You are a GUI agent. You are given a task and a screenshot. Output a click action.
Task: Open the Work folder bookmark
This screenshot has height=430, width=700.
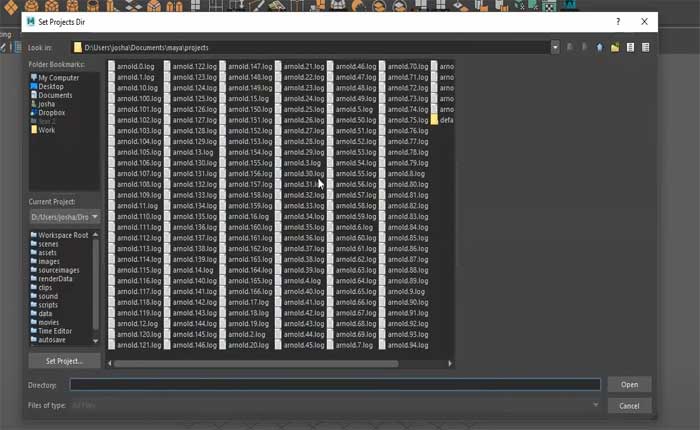point(47,130)
